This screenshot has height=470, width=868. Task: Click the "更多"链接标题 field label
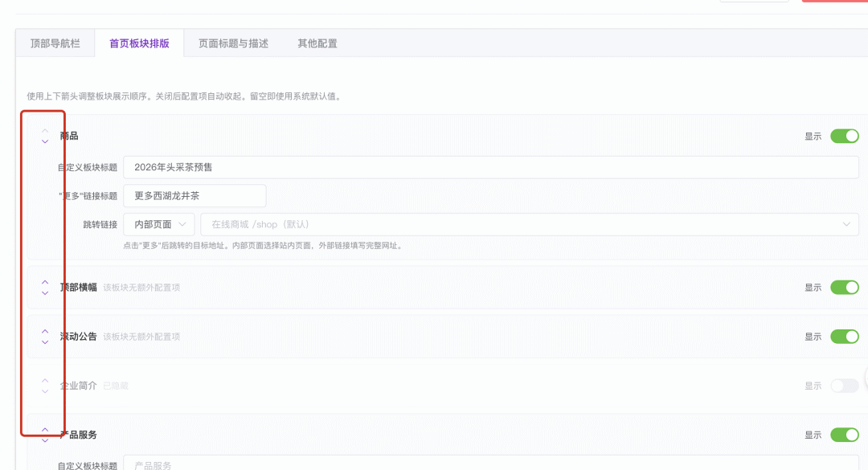[x=88, y=196]
